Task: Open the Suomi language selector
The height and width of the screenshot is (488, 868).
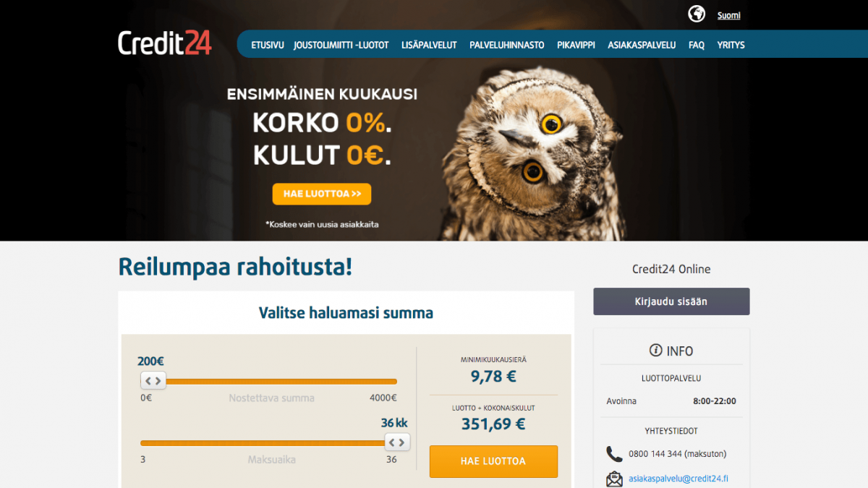Action: click(728, 15)
